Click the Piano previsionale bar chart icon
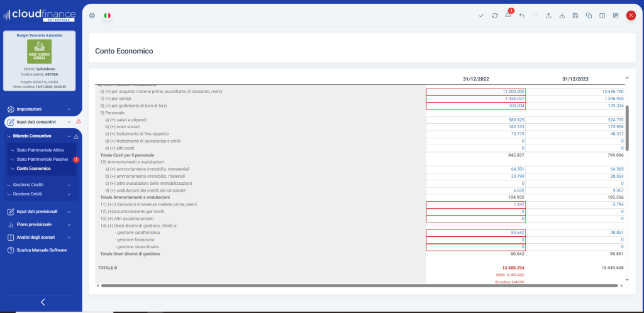The height and width of the screenshot is (313, 644). pos(11,225)
